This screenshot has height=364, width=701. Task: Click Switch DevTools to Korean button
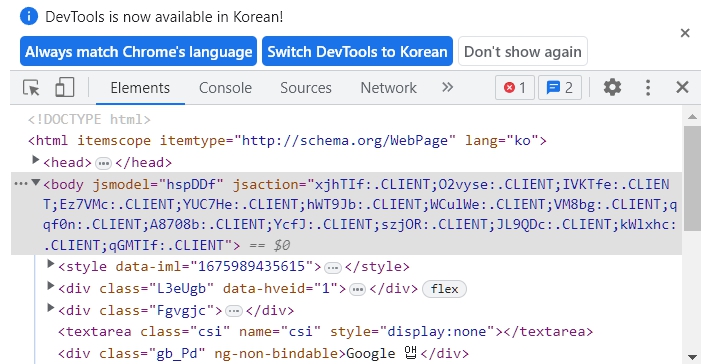tap(357, 51)
